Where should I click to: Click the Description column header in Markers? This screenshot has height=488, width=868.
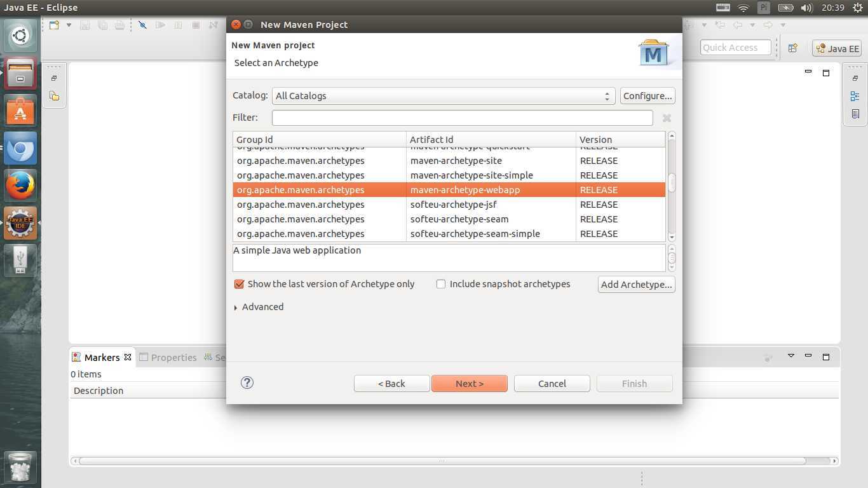click(98, 391)
